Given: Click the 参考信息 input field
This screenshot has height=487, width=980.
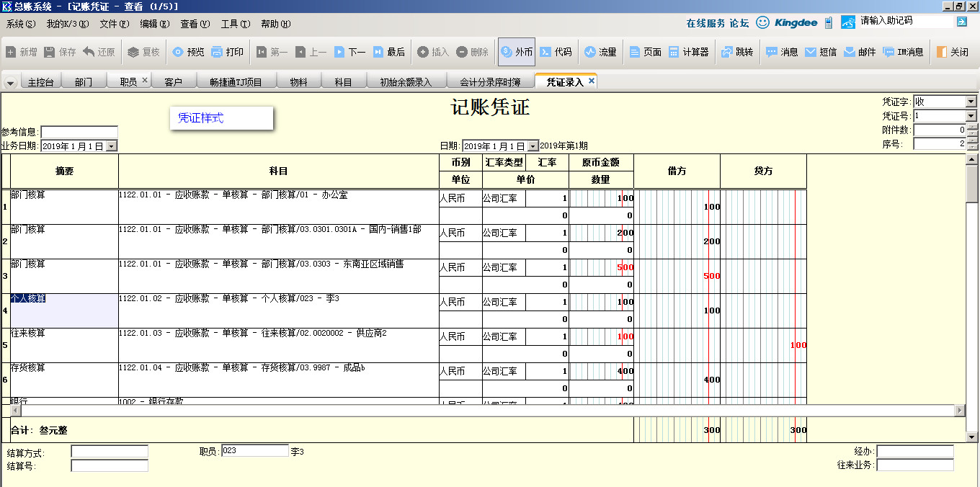Looking at the screenshot, I should point(79,133).
